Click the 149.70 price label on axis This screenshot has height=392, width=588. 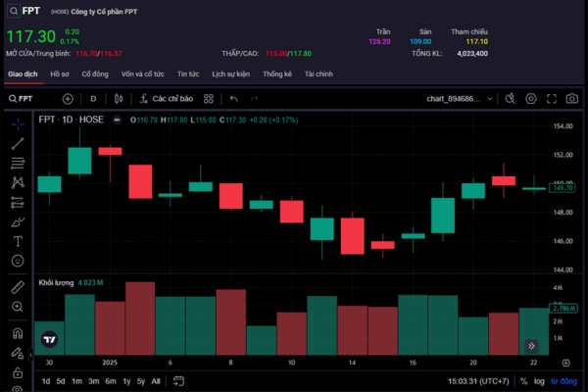[563, 188]
